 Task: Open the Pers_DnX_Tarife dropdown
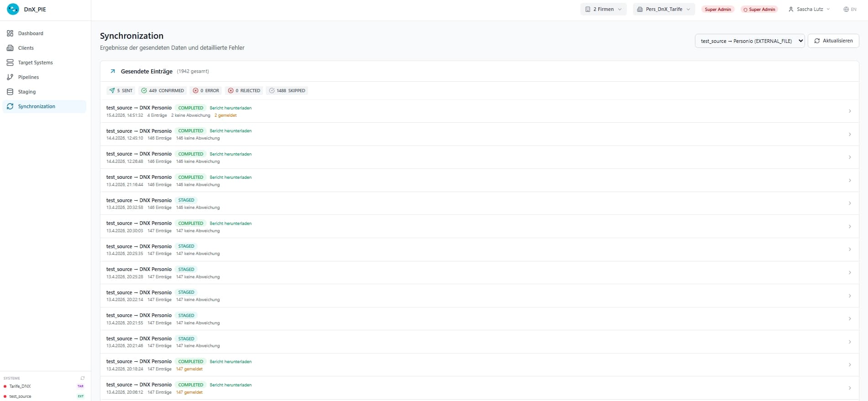pos(663,9)
